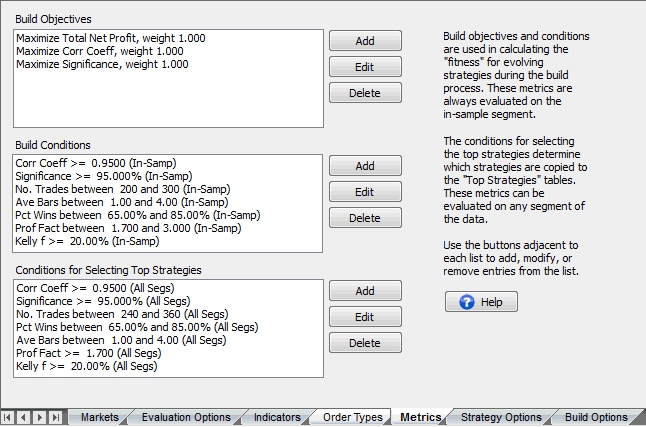Jump to last tab navigation arrow
The image size is (646, 427).
coord(56,417)
